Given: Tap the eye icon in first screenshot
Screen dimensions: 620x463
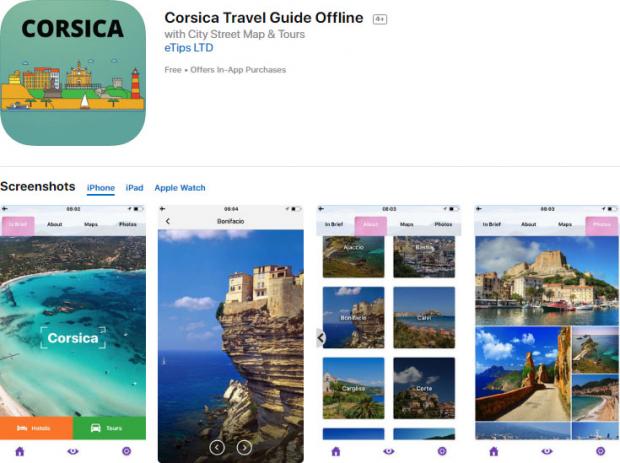Looking at the screenshot, I should tap(73, 451).
